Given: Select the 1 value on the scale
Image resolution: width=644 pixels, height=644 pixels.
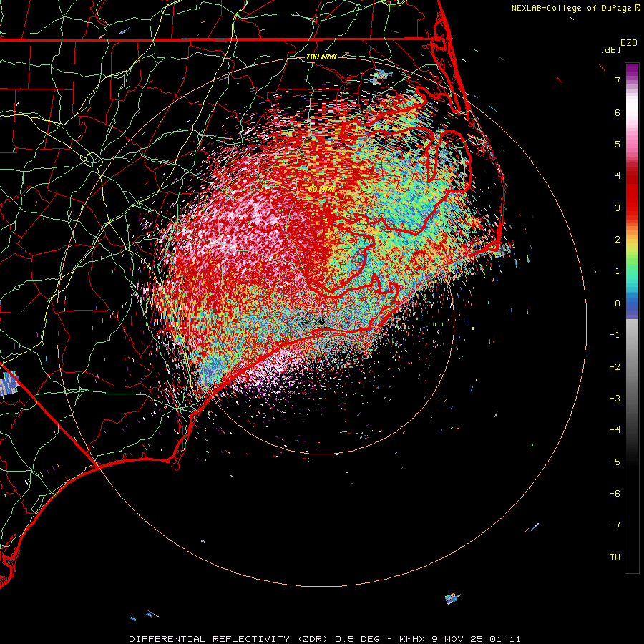Looking at the screenshot, I should pyautogui.click(x=618, y=271).
